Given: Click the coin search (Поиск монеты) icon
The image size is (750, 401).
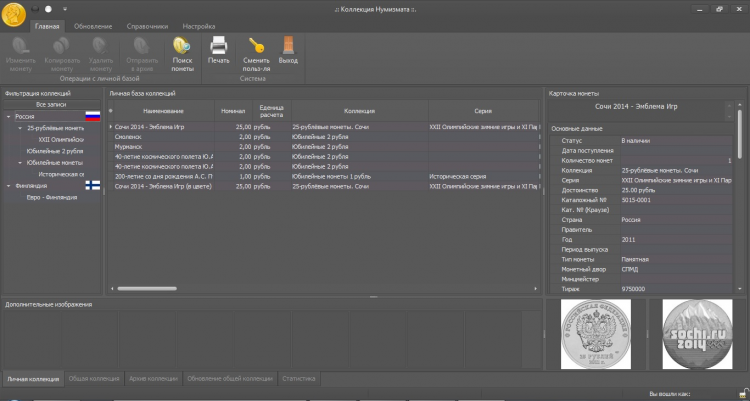Looking at the screenshot, I should [x=182, y=46].
